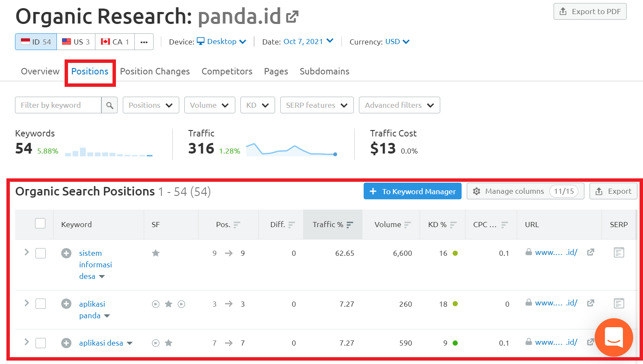
Task: Open the SERP features filter dropdown
Action: tap(317, 105)
